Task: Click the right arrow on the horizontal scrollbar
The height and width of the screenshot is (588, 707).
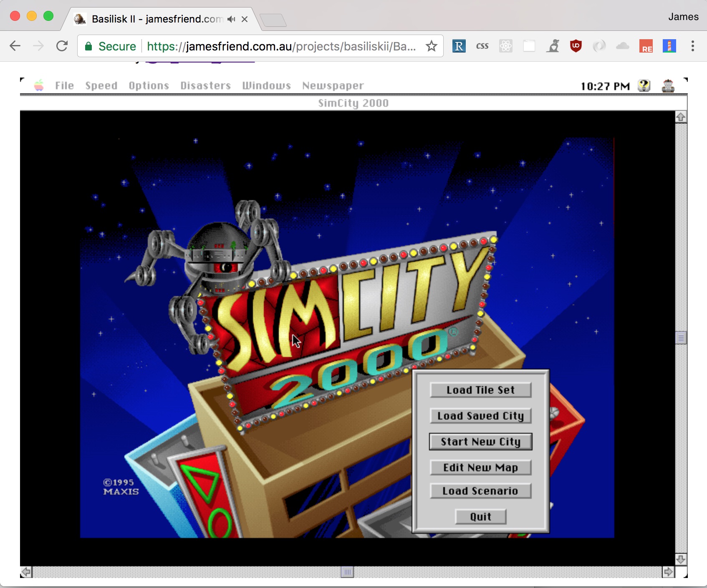Action: tap(668, 572)
